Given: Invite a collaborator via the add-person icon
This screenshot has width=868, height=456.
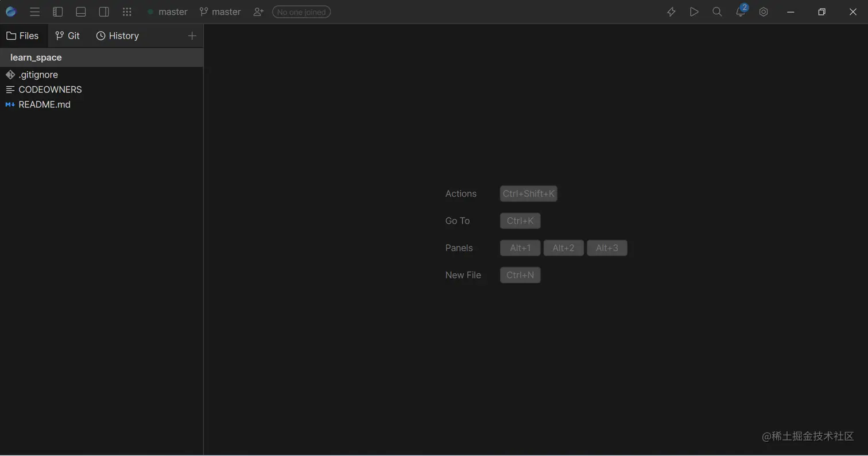Looking at the screenshot, I should [x=258, y=11].
